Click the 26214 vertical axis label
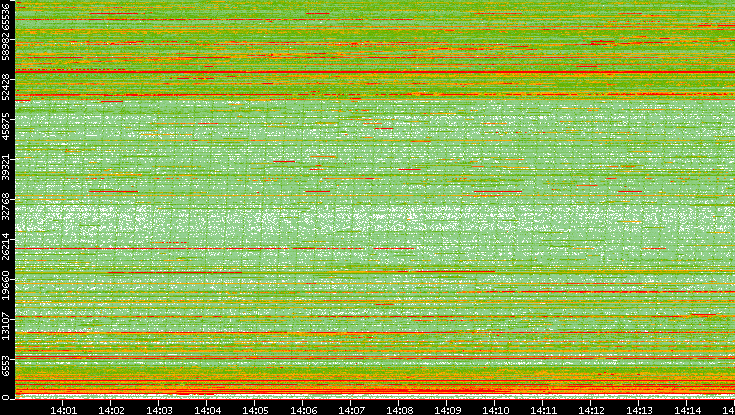 coord(5,245)
